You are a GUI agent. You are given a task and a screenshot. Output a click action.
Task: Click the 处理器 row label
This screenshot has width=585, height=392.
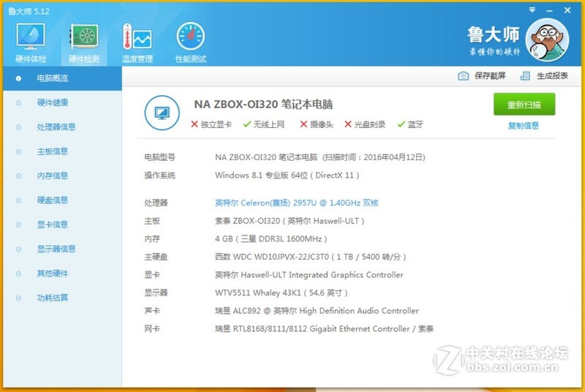(x=156, y=203)
